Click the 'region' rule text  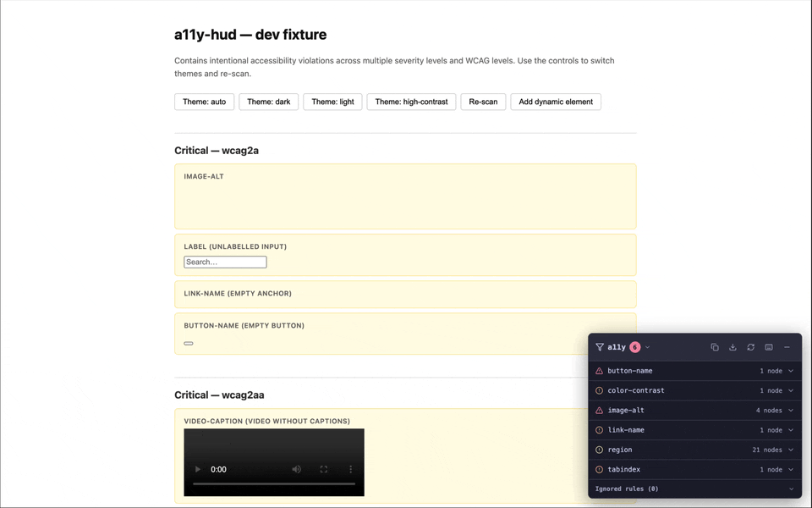click(x=620, y=450)
